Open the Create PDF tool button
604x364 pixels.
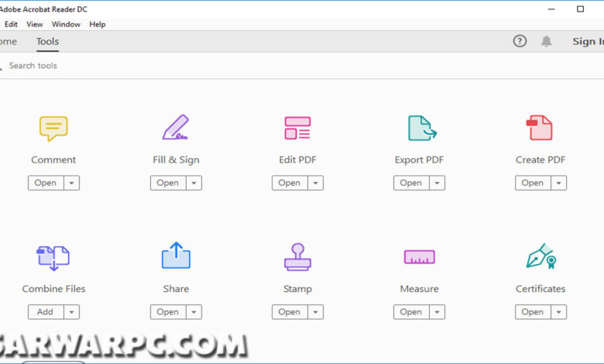pyautogui.click(x=533, y=183)
